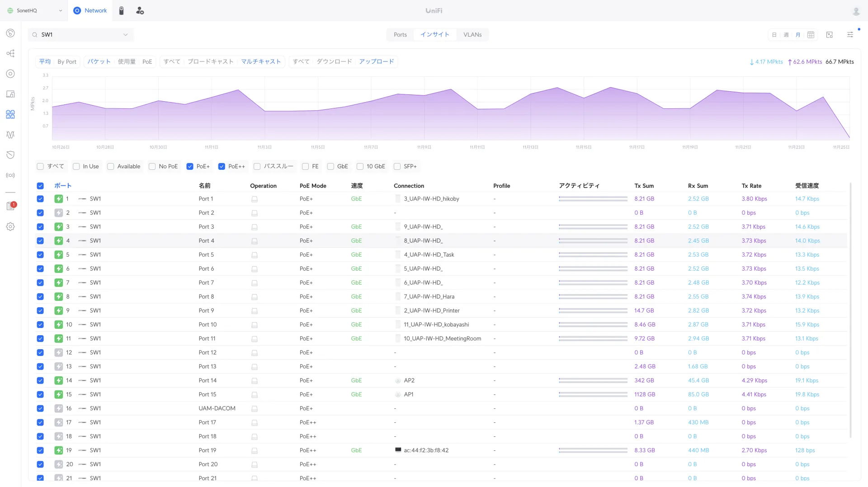Switch to the VLANs tab
This screenshot has height=487, width=868.
472,35
